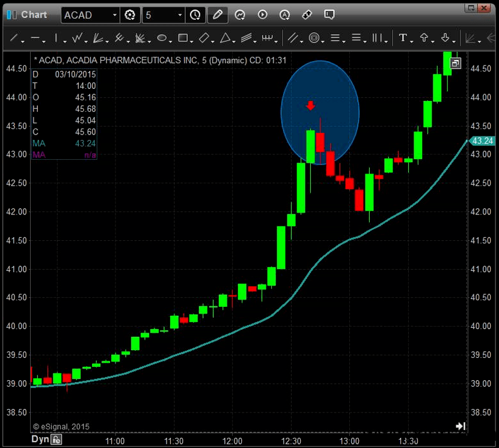
Task: Expand the rectangle tool options arrow
Action: 192,41
